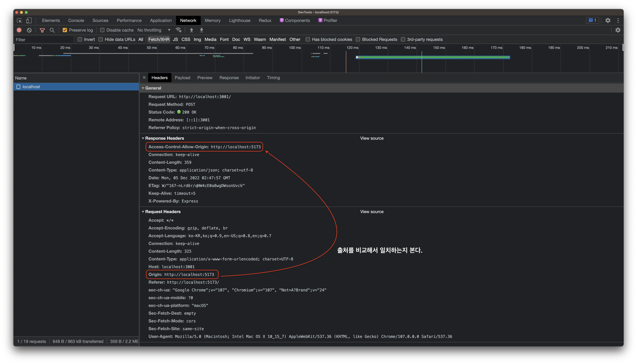
Task: Toggle the network filter funnel icon
Action: point(42,30)
